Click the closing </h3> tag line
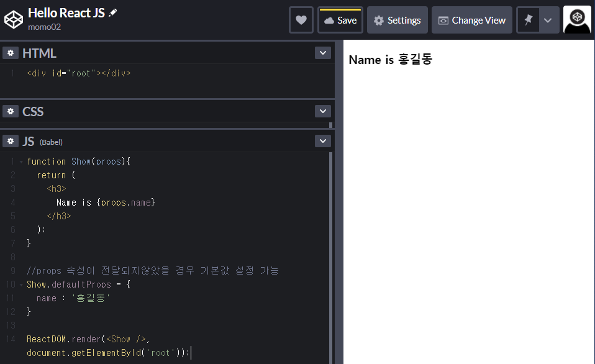The image size is (595, 364). [x=59, y=216]
